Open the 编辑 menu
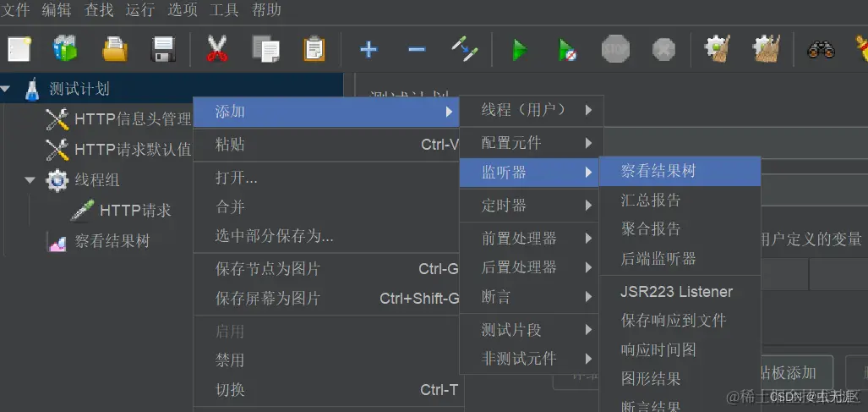Screen dimensions: 868x412 pyautogui.click(x=57, y=10)
